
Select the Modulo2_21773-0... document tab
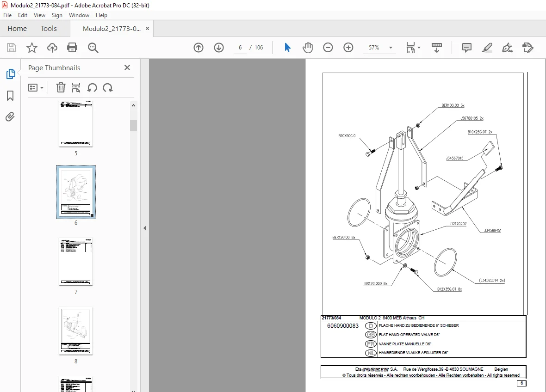[112, 29]
